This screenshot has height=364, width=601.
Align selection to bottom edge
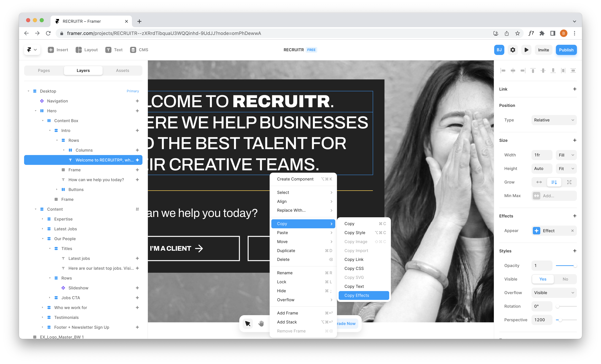[x=553, y=71]
